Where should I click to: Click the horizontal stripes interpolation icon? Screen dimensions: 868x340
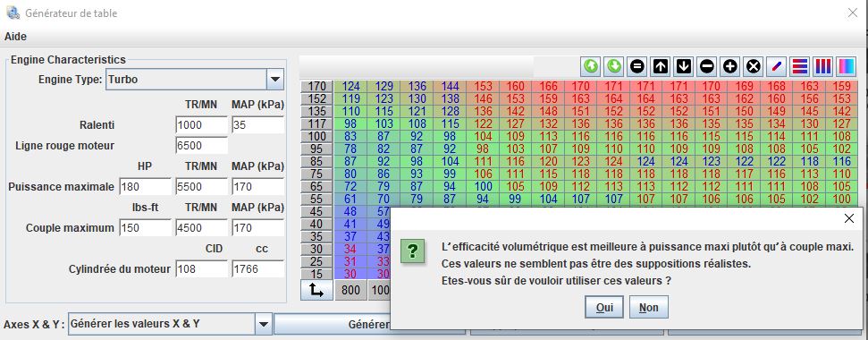tap(800, 66)
